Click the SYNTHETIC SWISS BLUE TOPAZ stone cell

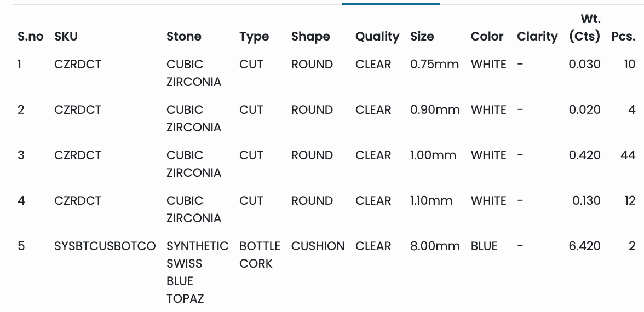[x=197, y=272]
